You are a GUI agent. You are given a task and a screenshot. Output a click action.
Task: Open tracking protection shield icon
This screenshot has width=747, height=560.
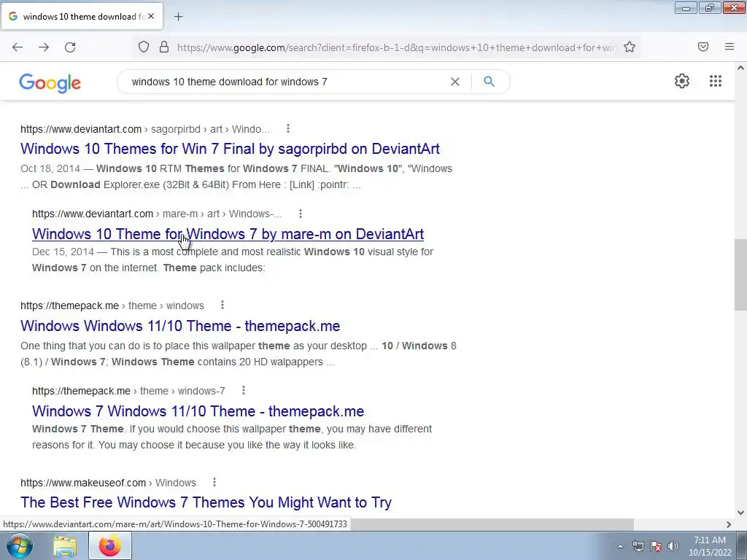pos(144,47)
